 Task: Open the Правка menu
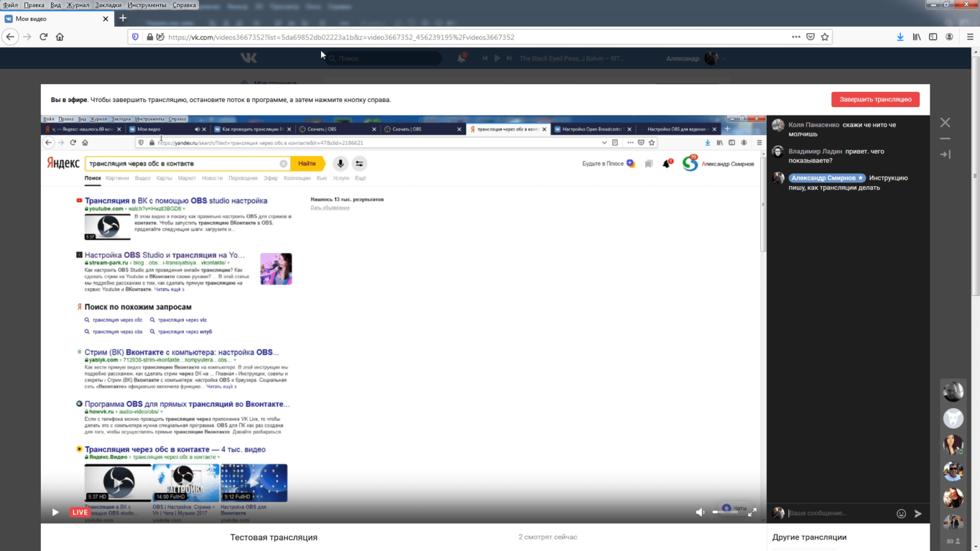point(34,5)
